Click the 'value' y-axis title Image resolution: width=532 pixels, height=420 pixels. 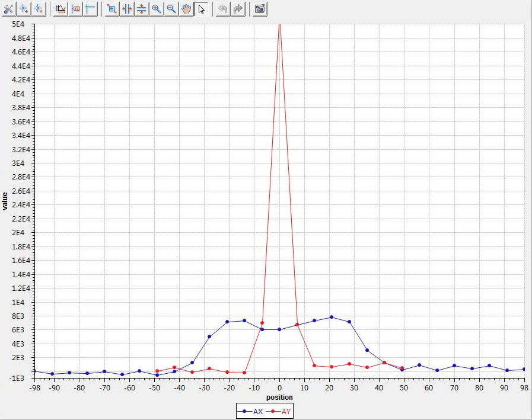click(5, 201)
